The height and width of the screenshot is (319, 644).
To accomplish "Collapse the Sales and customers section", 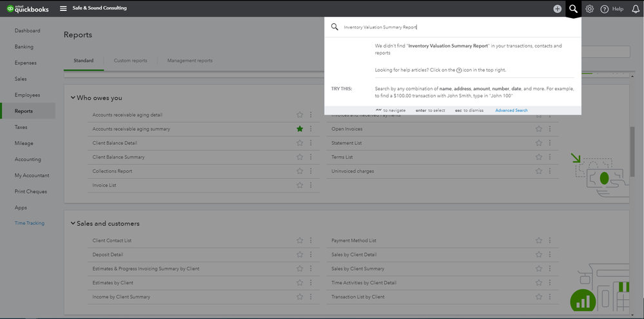I will coord(73,224).
